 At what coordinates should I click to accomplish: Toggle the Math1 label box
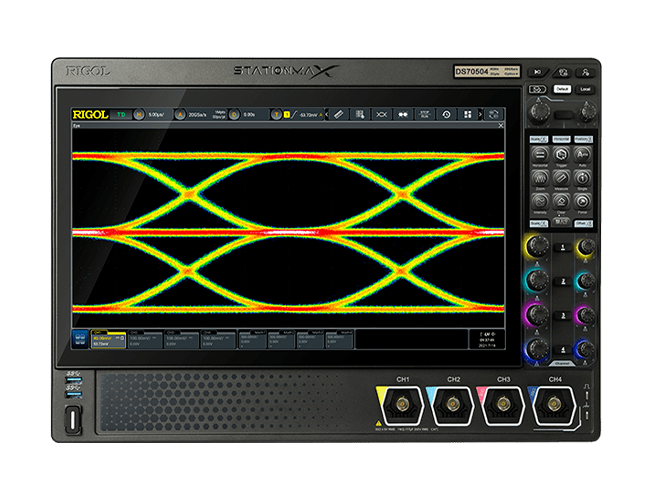tap(252, 339)
